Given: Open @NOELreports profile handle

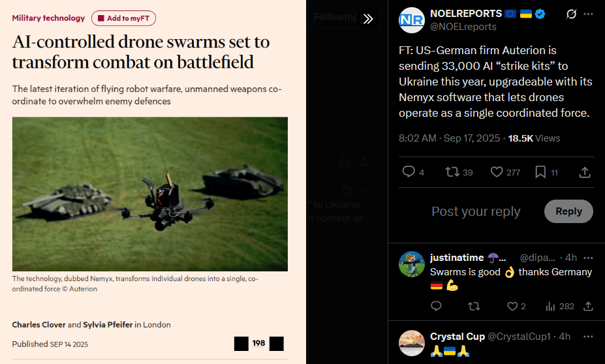Looking at the screenshot, I should click(463, 27).
